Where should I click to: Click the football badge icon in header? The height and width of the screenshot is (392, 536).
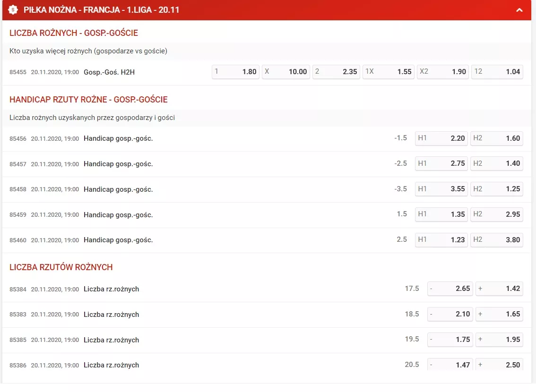pos(13,10)
